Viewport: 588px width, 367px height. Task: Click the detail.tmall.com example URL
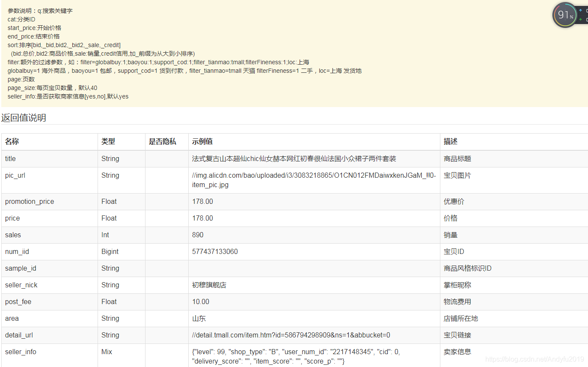coord(291,335)
